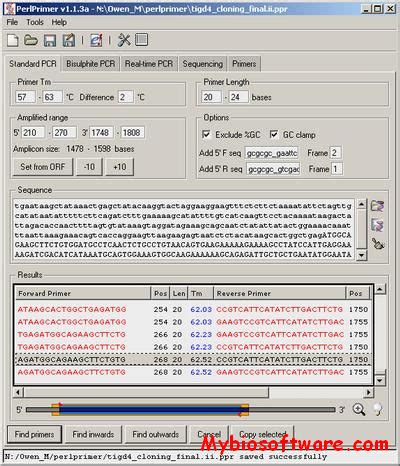The width and height of the screenshot is (400, 466).
Task: Click the maximum Primer Length field showing 24
Action: coord(238,97)
